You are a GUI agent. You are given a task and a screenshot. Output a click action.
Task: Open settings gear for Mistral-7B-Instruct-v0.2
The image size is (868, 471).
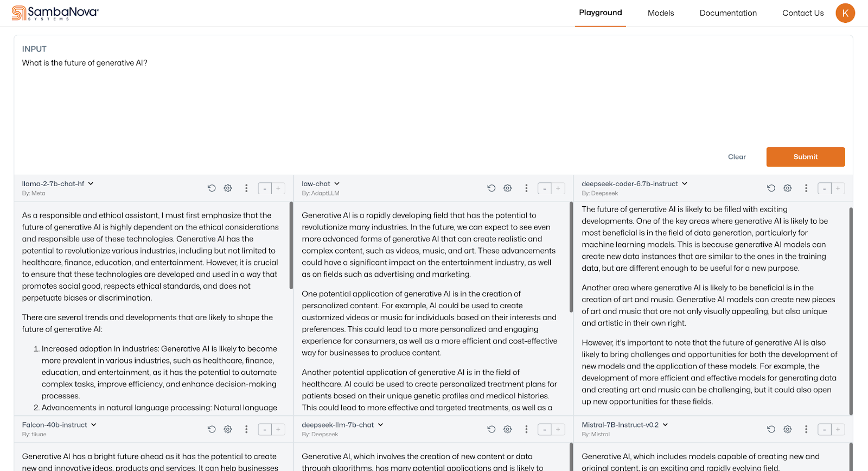[x=788, y=429]
